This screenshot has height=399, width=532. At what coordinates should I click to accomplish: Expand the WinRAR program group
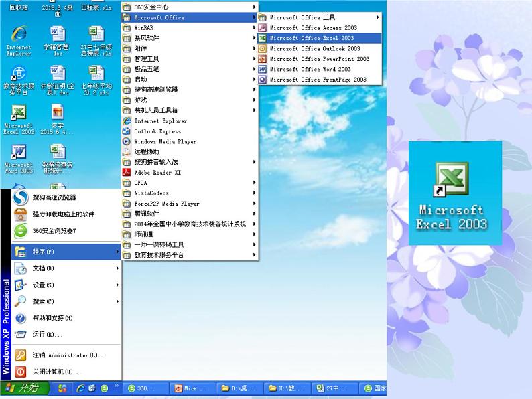(x=190, y=28)
